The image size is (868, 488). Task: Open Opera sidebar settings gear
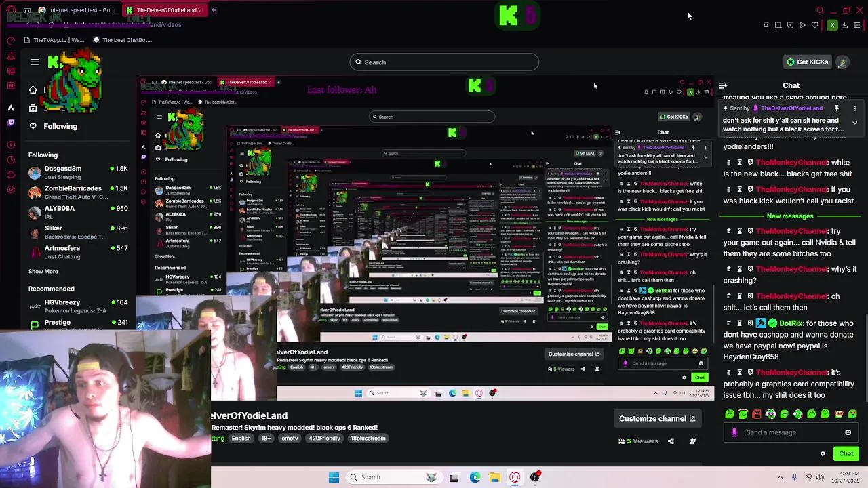click(11, 189)
